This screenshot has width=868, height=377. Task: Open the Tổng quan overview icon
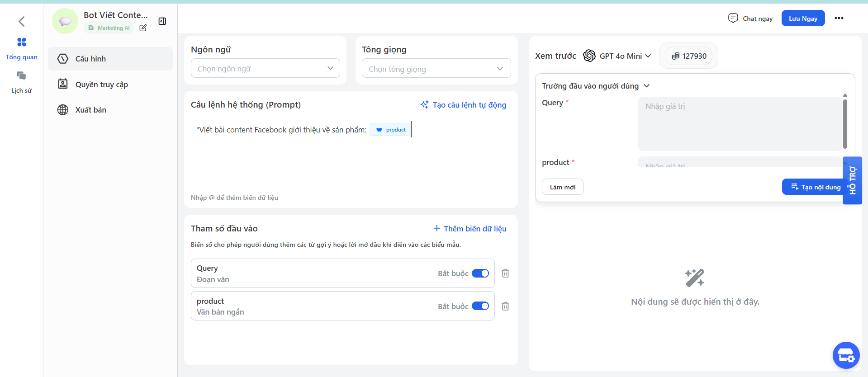pyautogui.click(x=21, y=42)
